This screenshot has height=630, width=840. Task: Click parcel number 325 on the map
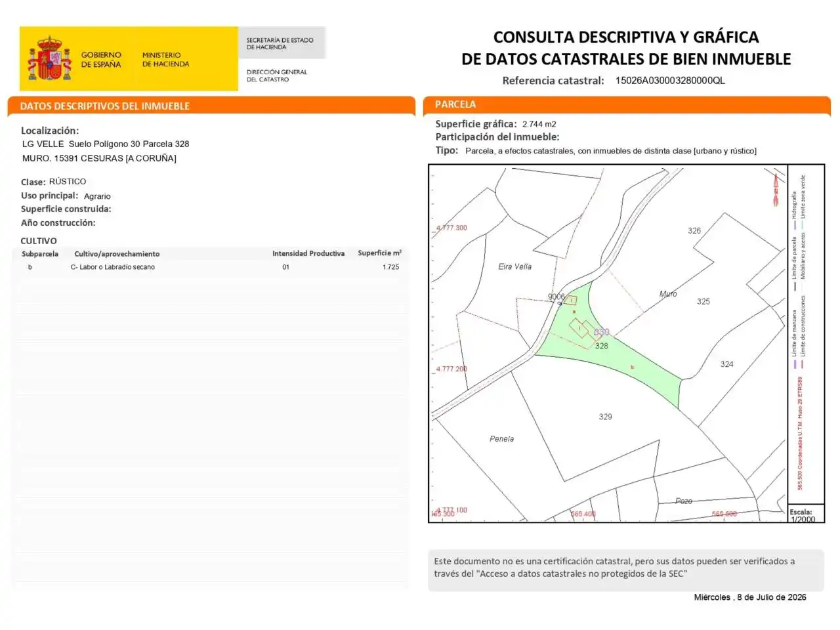[703, 302]
